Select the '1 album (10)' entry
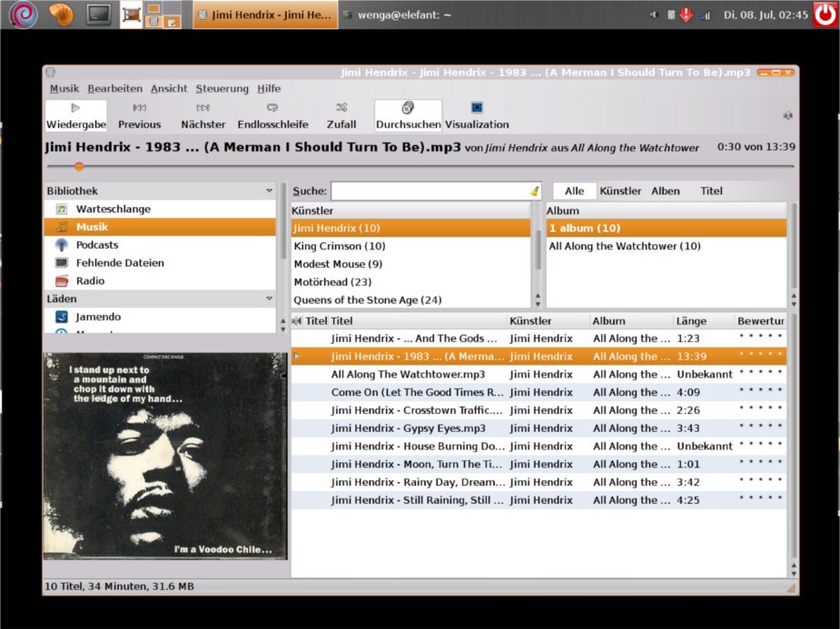This screenshot has width=840, height=629. click(x=667, y=228)
